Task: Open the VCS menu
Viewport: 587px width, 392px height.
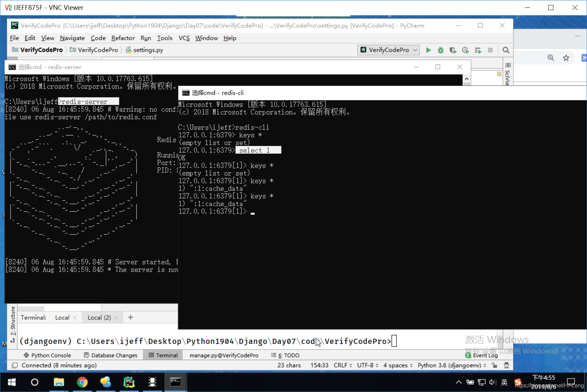Action: pyautogui.click(x=184, y=38)
